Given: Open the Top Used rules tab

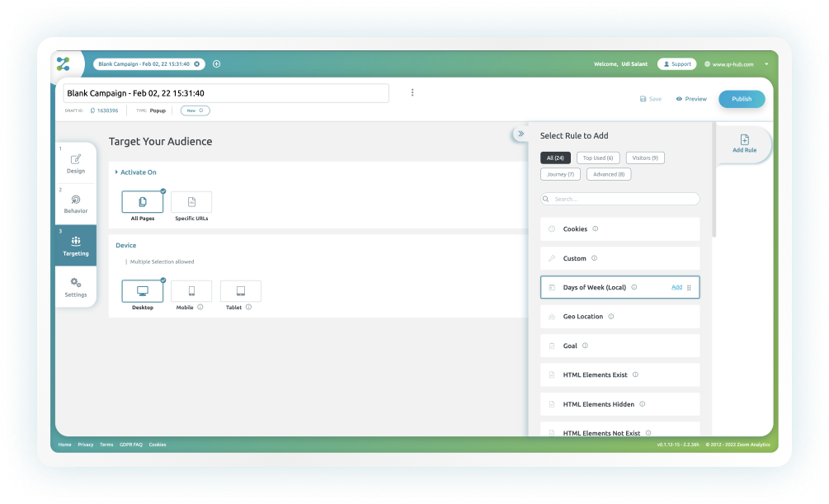Looking at the screenshot, I should 597,158.
